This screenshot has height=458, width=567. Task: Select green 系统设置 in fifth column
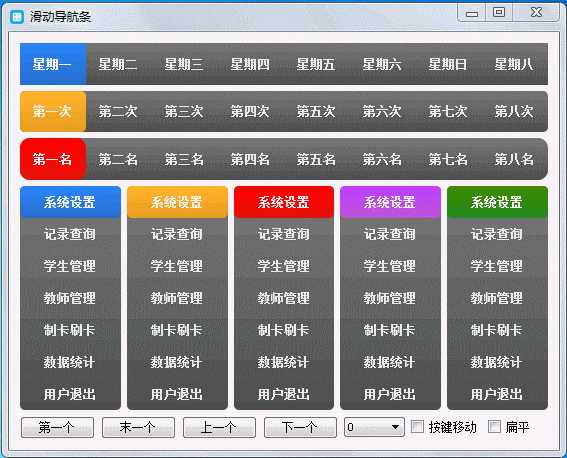tap(498, 202)
